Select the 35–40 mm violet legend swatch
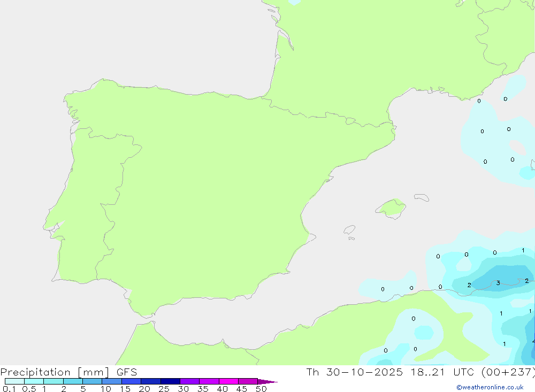This screenshot has height=392, width=535. click(x=209, y=381)
